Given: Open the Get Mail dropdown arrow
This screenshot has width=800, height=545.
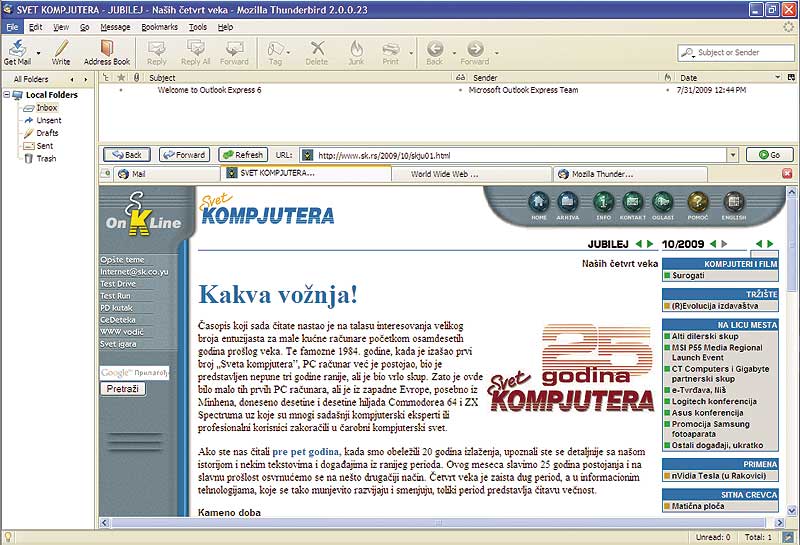Looking at the screenshot, I should 38,53.
